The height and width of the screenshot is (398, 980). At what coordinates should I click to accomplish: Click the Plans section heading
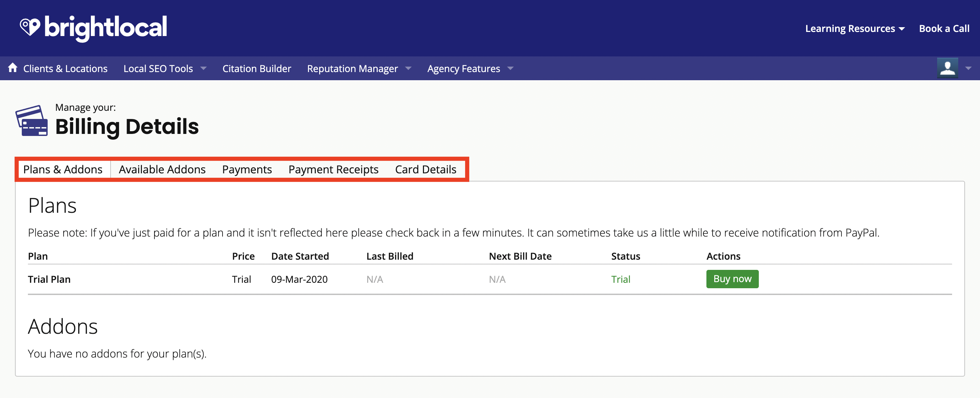coord(52,206)
